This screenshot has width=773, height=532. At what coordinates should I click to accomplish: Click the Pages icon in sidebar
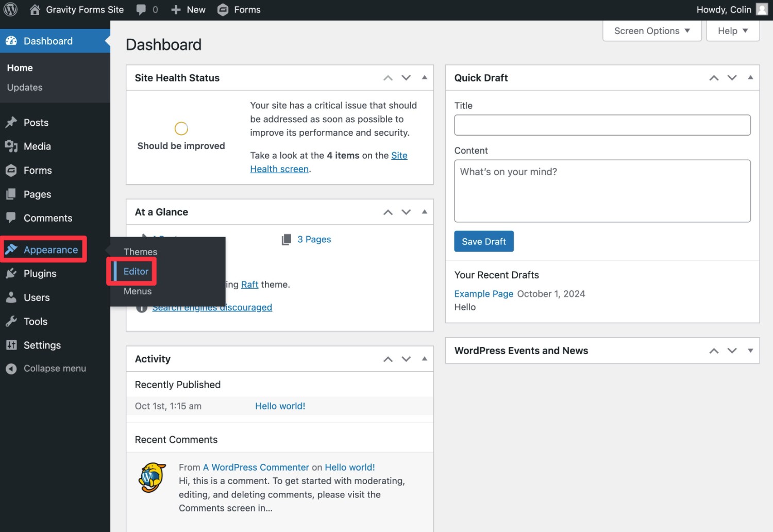tap(11, 194)
